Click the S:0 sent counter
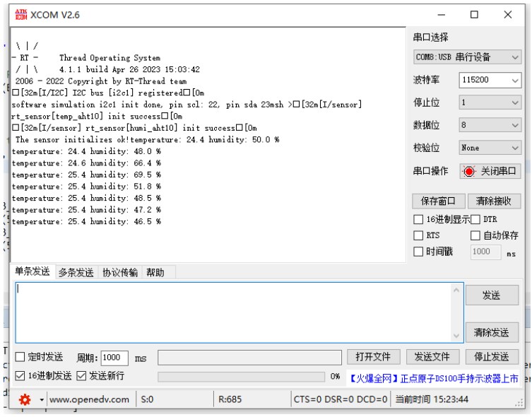This screenshot has height=417, width=532. pyautogui.click(x=147, y=400)
